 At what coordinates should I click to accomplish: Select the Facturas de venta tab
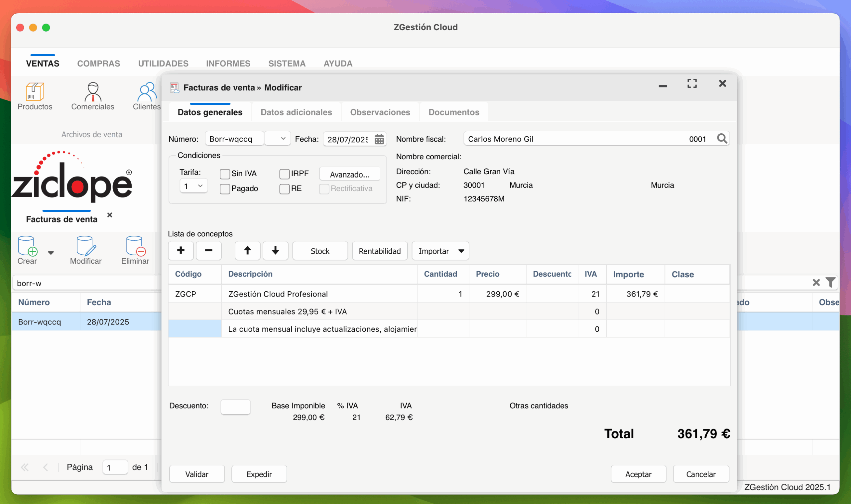[x=61, y=219]
